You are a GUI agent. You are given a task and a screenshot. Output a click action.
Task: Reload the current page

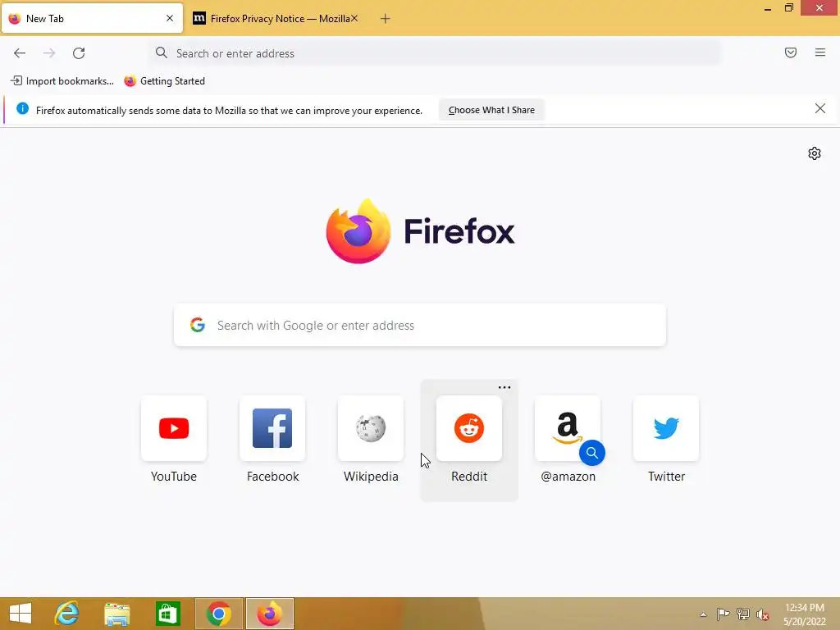[79, 53]
